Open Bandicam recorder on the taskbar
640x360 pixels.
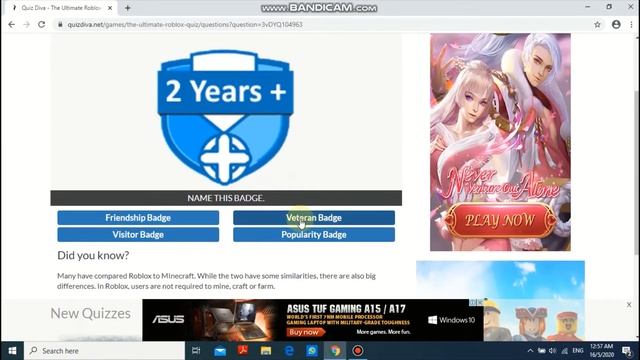coord(358,351)
